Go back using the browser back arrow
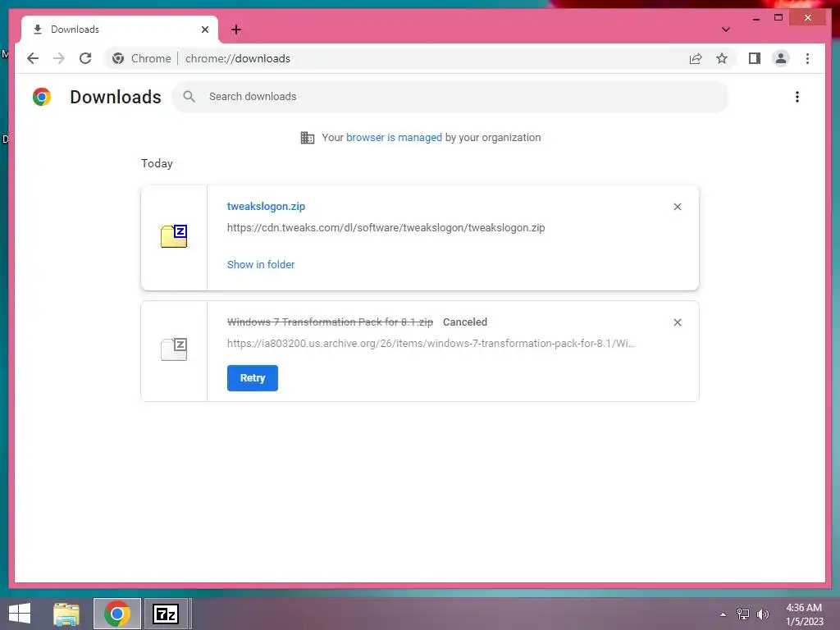840x630 pixels. pyautogui.click(x=33, y=58)
